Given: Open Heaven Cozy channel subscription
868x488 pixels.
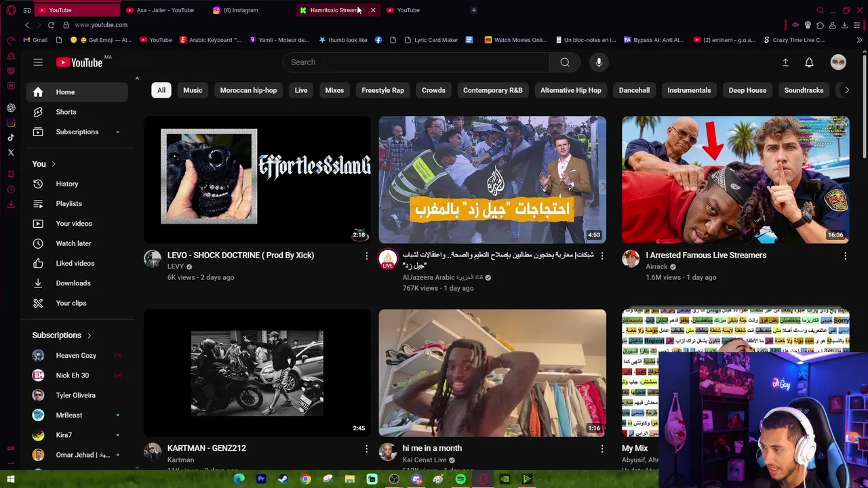Looking at the screenshot, I should pos(77,355).
